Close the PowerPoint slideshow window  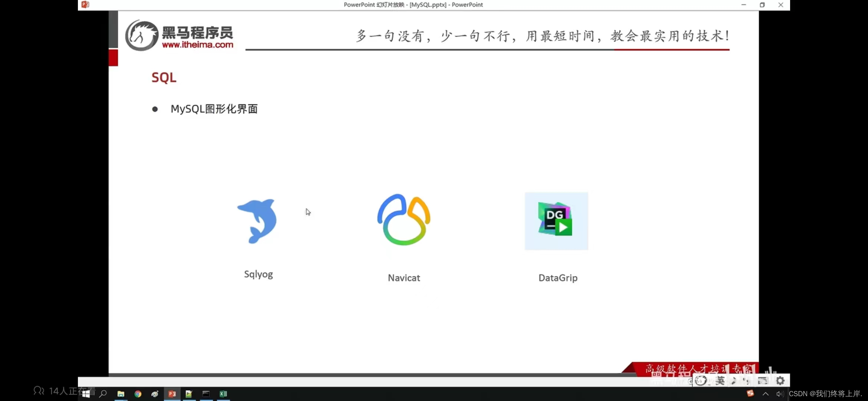click(x=781, y=5)
